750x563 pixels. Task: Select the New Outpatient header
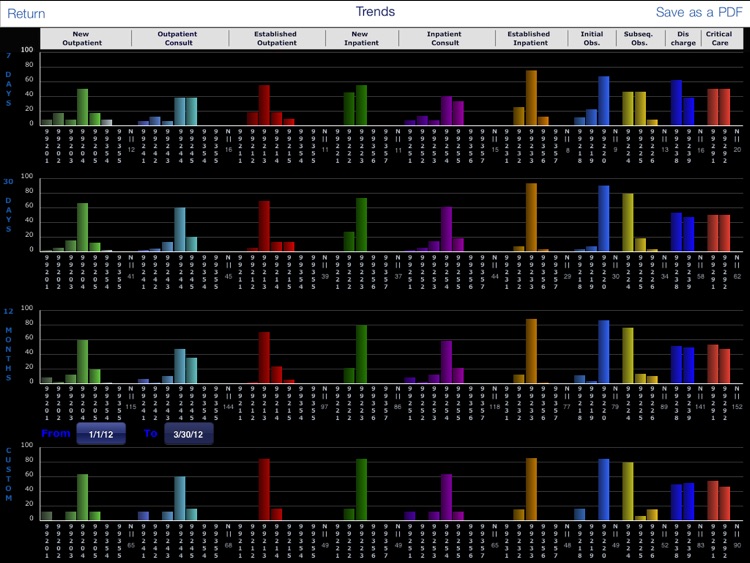[82, 38]
